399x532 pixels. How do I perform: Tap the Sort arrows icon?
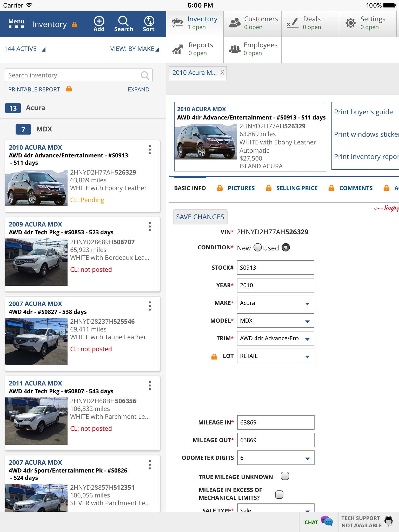(x=149, y=24)
